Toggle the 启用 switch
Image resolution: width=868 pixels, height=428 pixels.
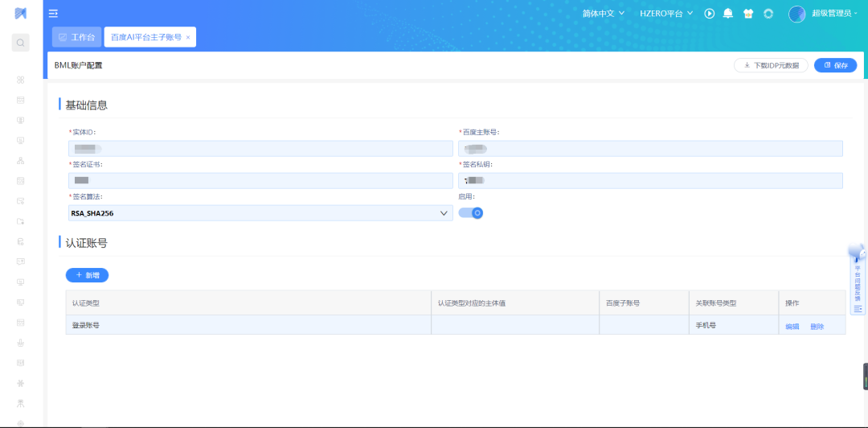pos(471,212)
